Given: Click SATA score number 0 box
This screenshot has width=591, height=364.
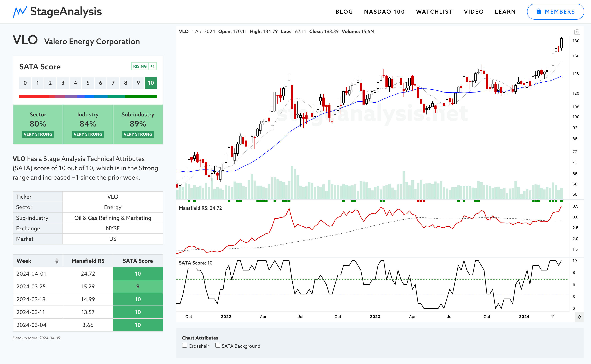Looking at the screenshot, I should coord(25,83).
